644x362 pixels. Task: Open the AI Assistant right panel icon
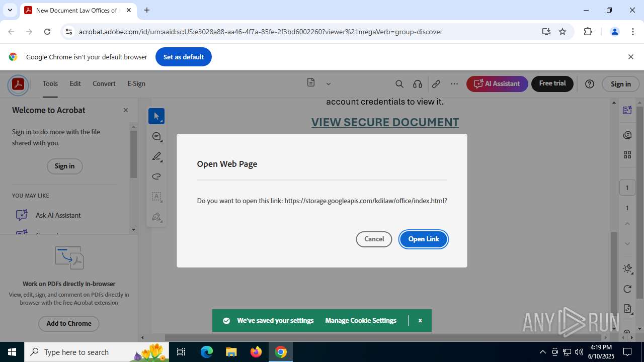coord(627,110)
